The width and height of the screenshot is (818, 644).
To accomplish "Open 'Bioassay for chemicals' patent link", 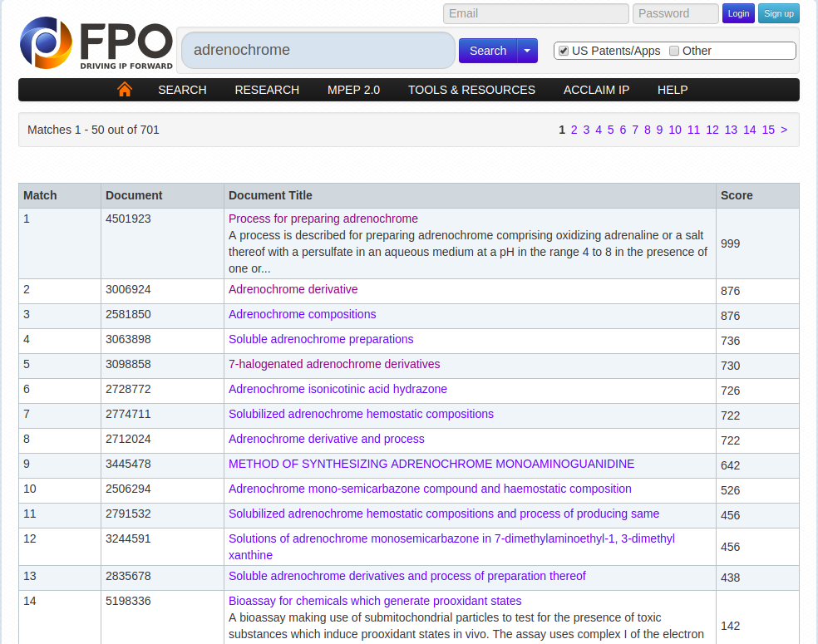I will (x=375, y=601).
